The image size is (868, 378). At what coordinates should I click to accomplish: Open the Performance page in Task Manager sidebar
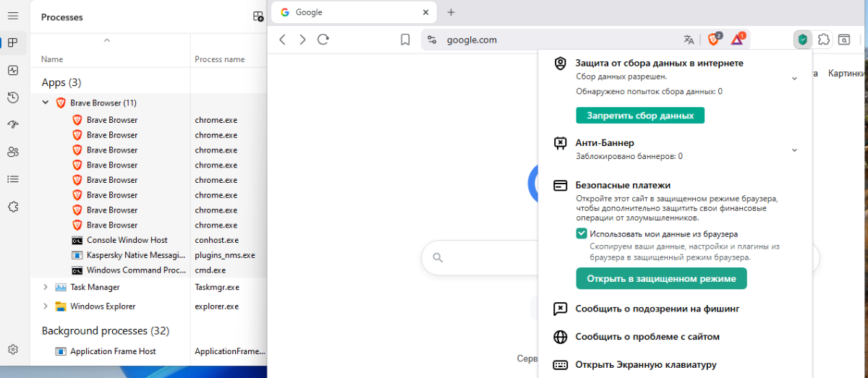point(12,70)
